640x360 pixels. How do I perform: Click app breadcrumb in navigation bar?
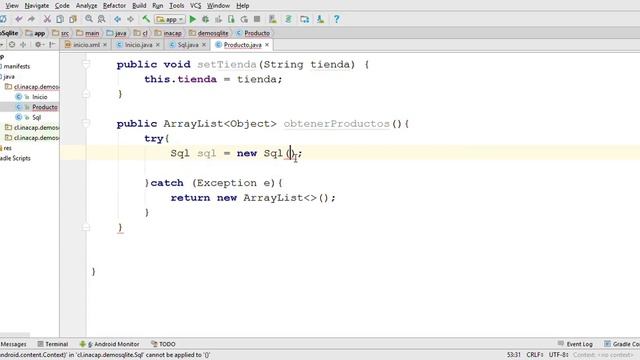pyautogui.click(x=36, y=33)
